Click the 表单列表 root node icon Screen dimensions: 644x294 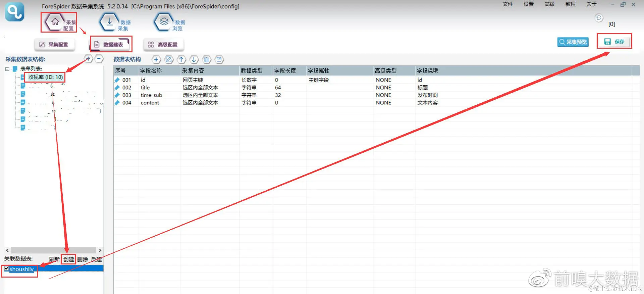pyautogui.click(x=15, y=69)
